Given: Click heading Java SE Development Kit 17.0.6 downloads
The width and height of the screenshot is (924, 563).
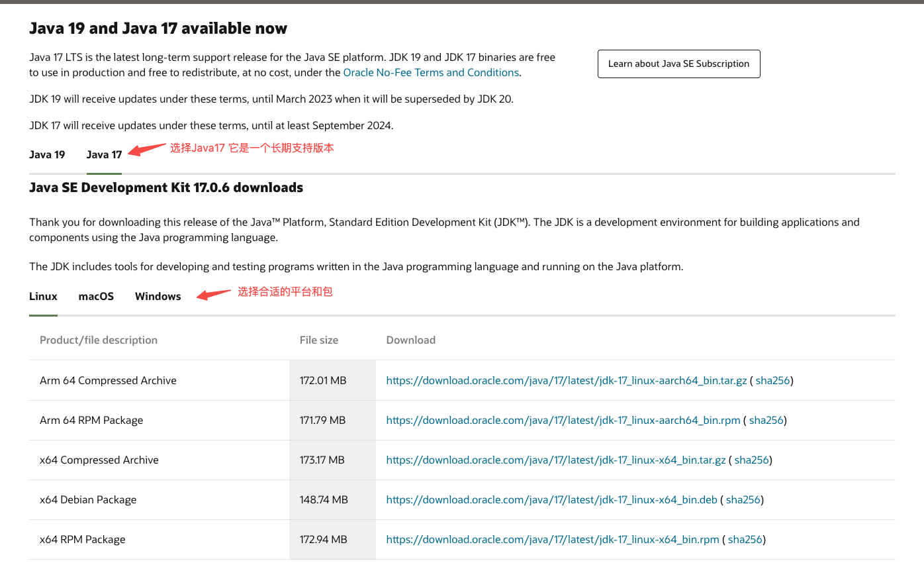Looking at the screenshot, I should [166, 187].
